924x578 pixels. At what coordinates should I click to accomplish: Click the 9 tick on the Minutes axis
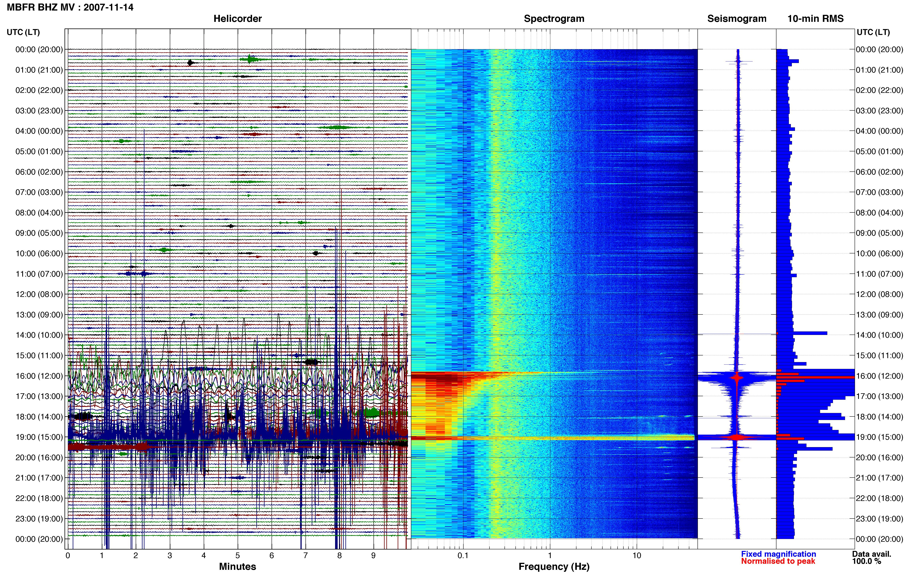coord(373,556)
